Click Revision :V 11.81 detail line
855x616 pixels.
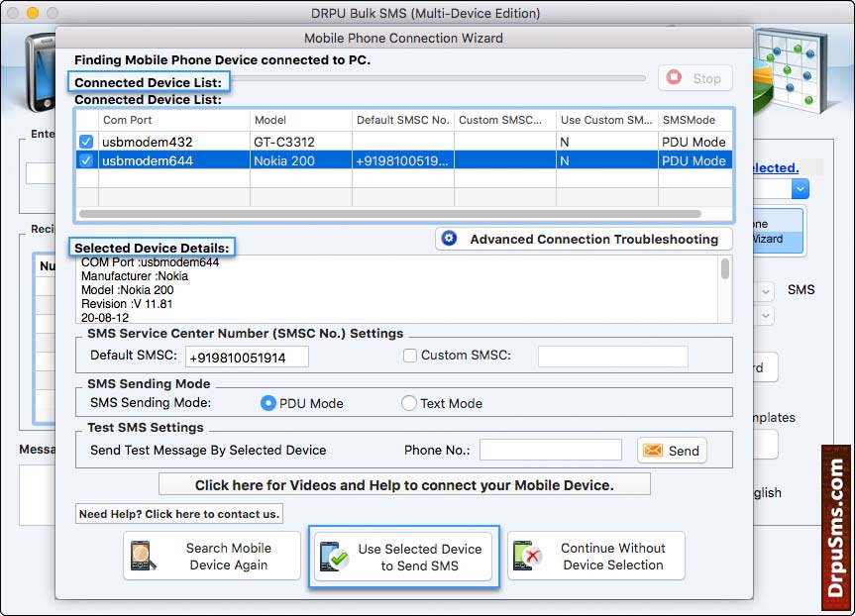coord(127,304)
